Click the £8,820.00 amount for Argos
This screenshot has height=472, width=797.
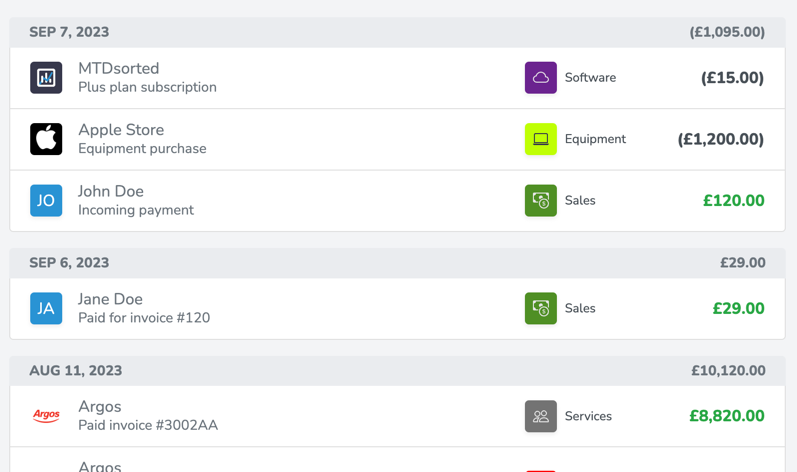tap(727, 416)
